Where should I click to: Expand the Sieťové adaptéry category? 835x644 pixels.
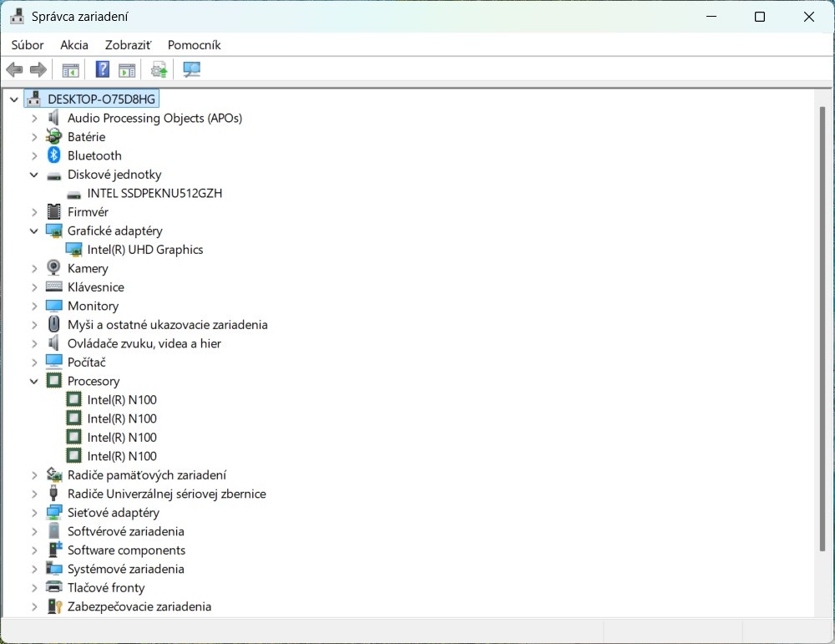[34, 513]
